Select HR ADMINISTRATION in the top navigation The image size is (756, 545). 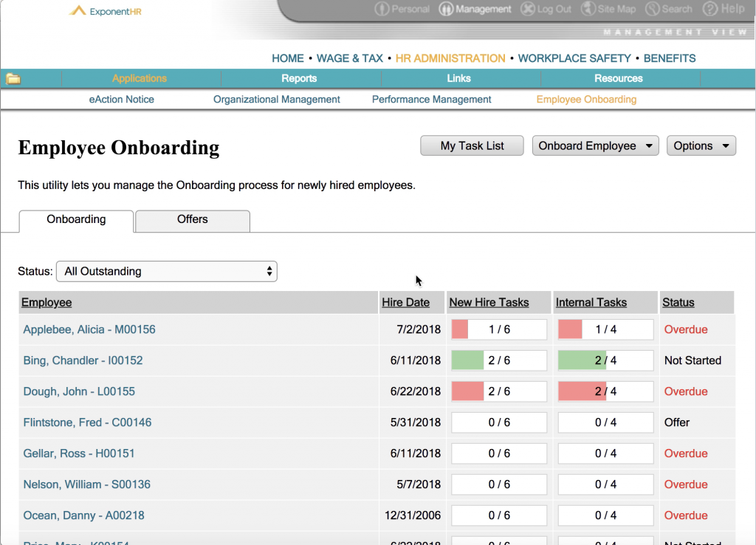click(450, 58)
